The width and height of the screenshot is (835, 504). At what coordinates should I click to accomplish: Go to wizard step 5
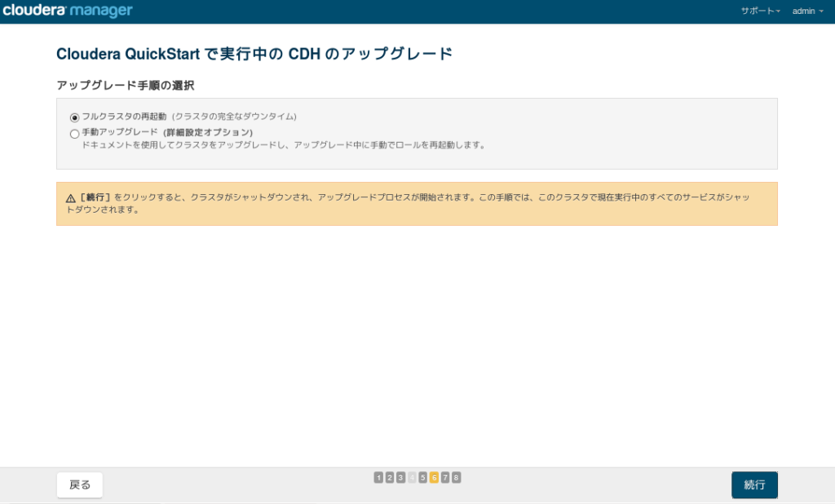[423, 477]
